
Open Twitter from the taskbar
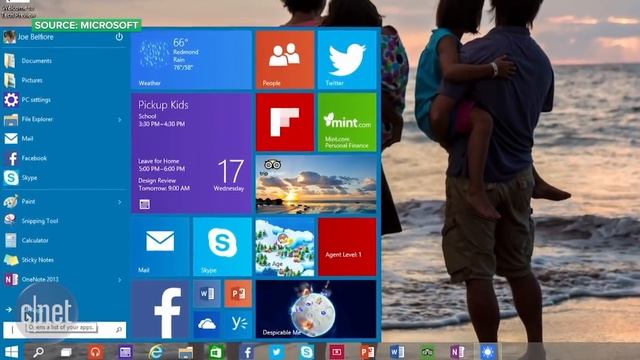[x=276, y=352]
